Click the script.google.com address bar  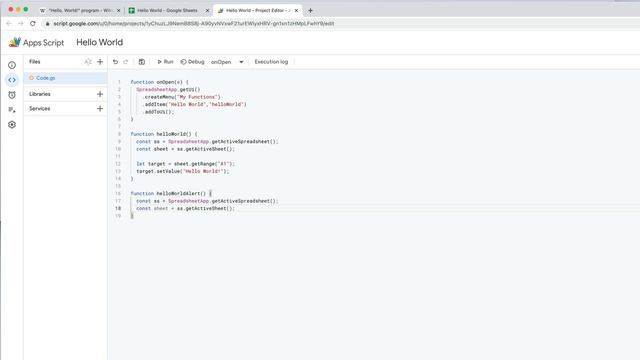point(194,24)
